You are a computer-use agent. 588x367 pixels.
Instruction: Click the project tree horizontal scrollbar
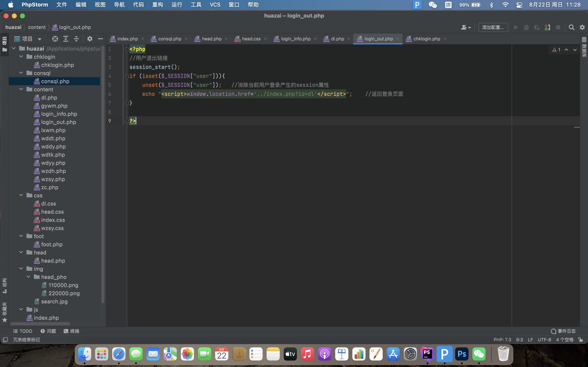click(40, 324)
